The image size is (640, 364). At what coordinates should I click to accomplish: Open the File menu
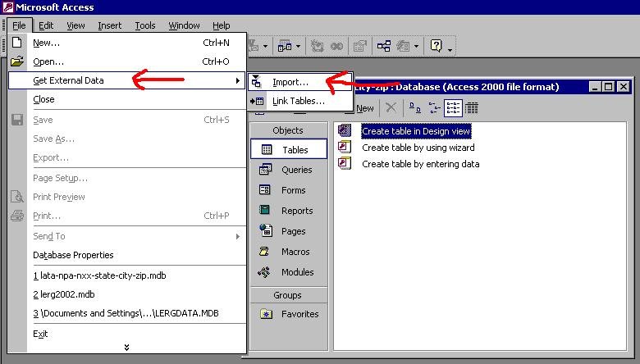pyautogui.click(x=19, y=25)
